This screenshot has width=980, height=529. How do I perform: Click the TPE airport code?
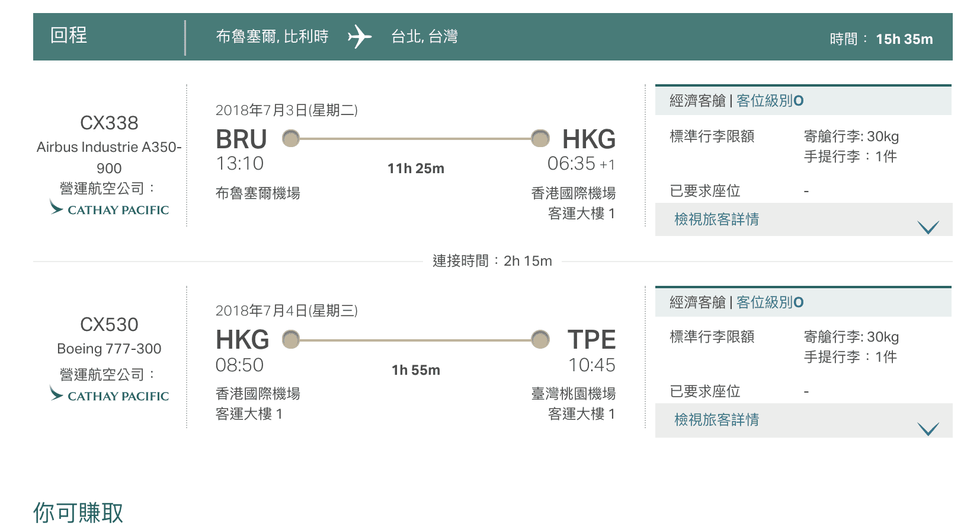591,340
